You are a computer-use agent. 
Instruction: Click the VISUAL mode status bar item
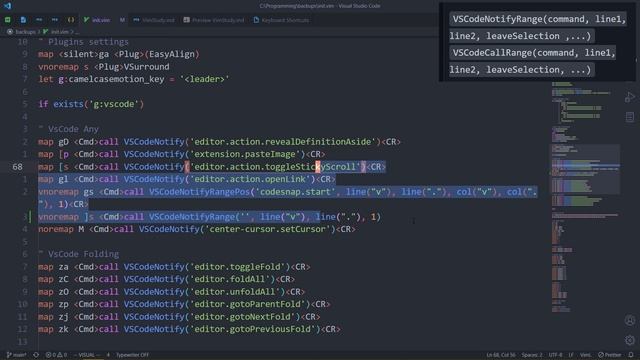coord(87,355)
